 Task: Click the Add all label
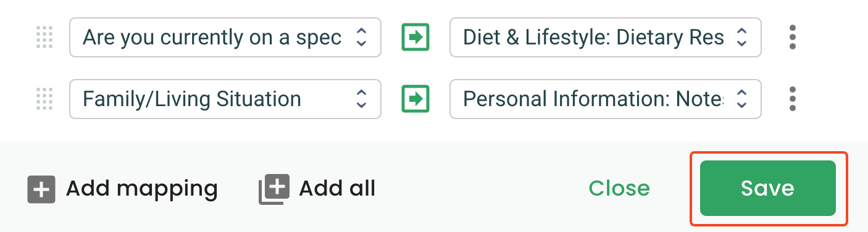click(x=337, y=188)
